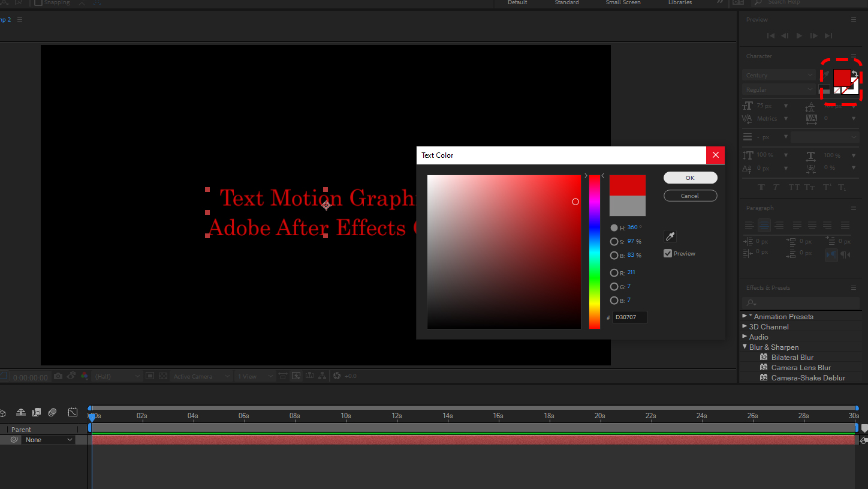868x489 pixels.
Task: Set right-to-left text direction
Action: [x=845, y=254]
